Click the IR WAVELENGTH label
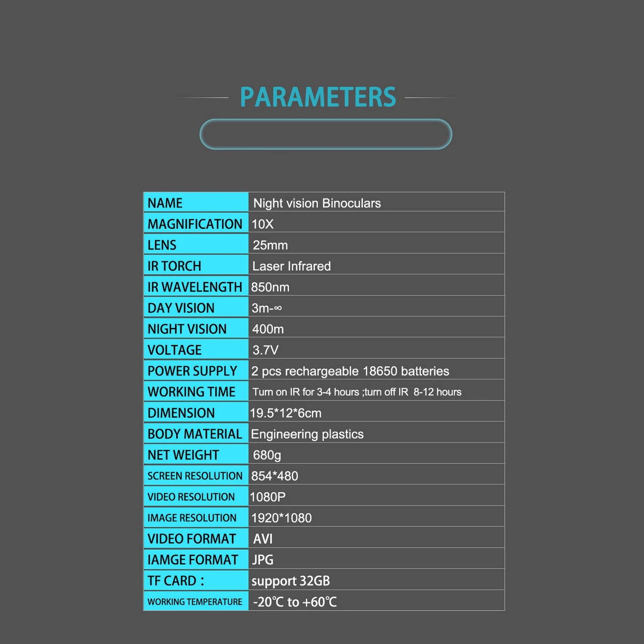 pos(195,287)
